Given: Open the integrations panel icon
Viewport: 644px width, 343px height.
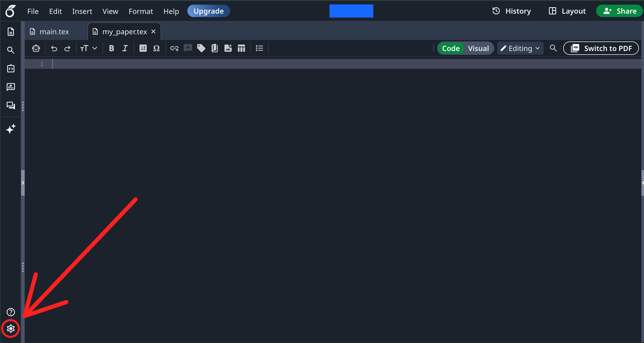Looking at the screenshot, I should [11, 68].
